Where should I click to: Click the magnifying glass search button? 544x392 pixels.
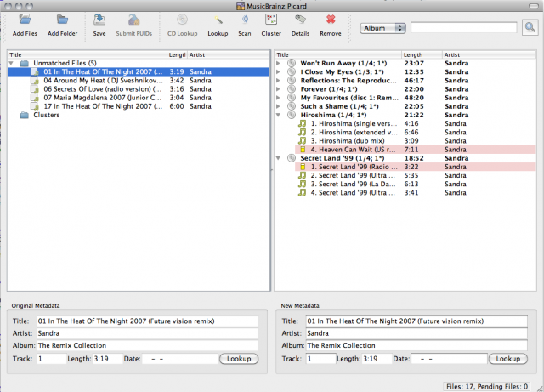tap(530, 27)
